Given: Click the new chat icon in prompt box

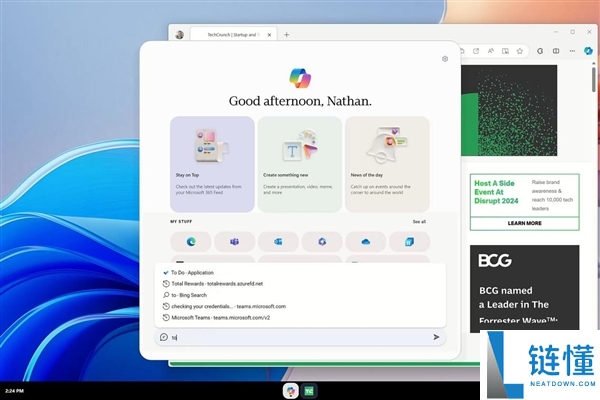Looking at the screenshot, I should (x=164, y=337).
